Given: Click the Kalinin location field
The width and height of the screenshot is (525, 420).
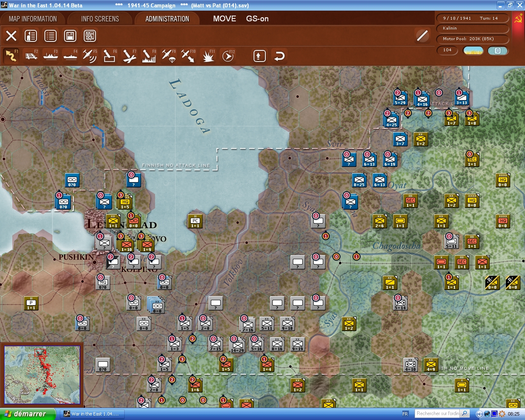Looking at the screenshot, I should (x=473, y=28).
